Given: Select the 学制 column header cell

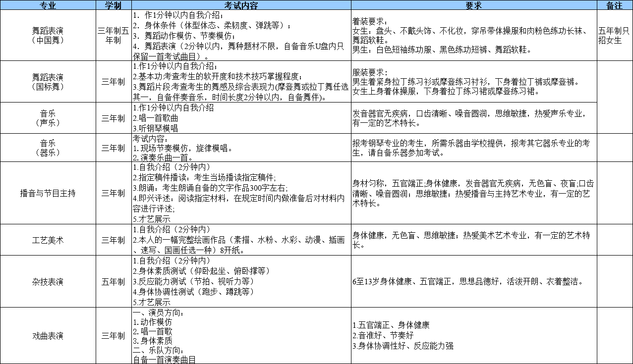Looking at the screenshot, I should pos(113,6).
